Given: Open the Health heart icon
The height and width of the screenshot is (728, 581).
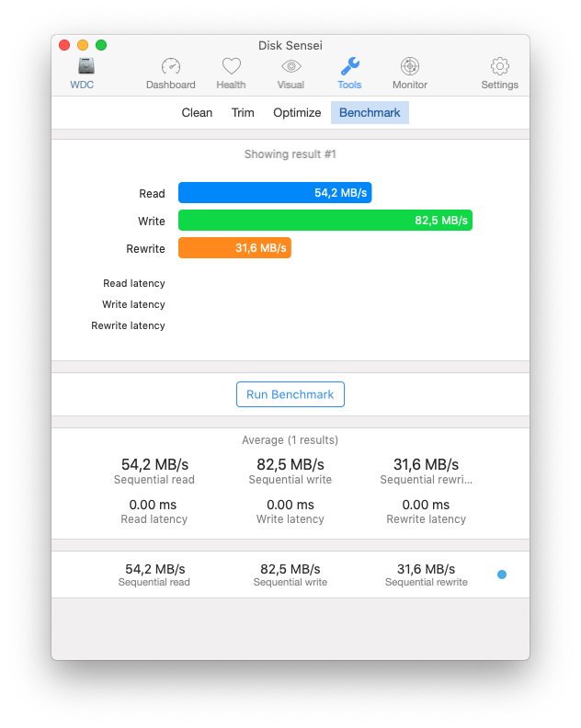Looking at the screenshot, I should (x=232, y=66).
